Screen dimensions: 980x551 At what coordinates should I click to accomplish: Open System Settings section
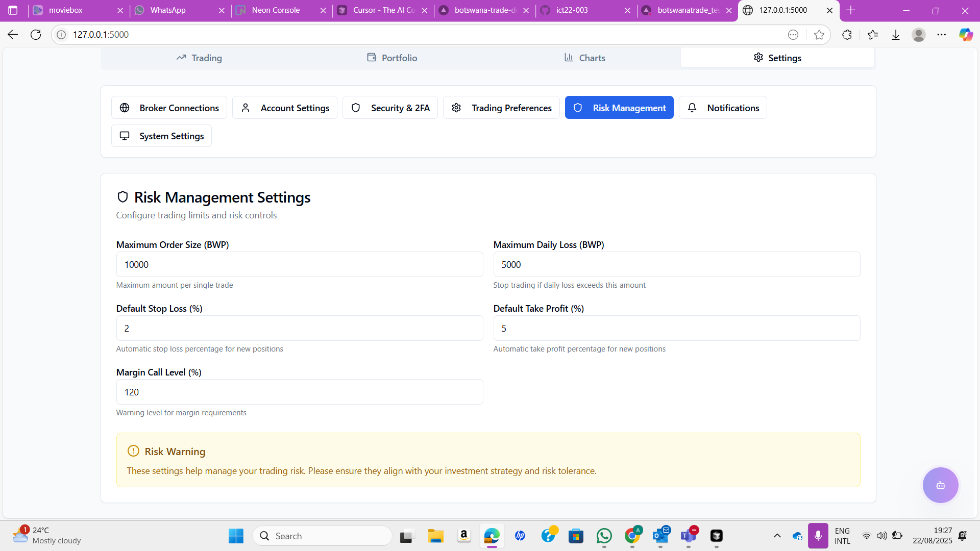point(161,136)
